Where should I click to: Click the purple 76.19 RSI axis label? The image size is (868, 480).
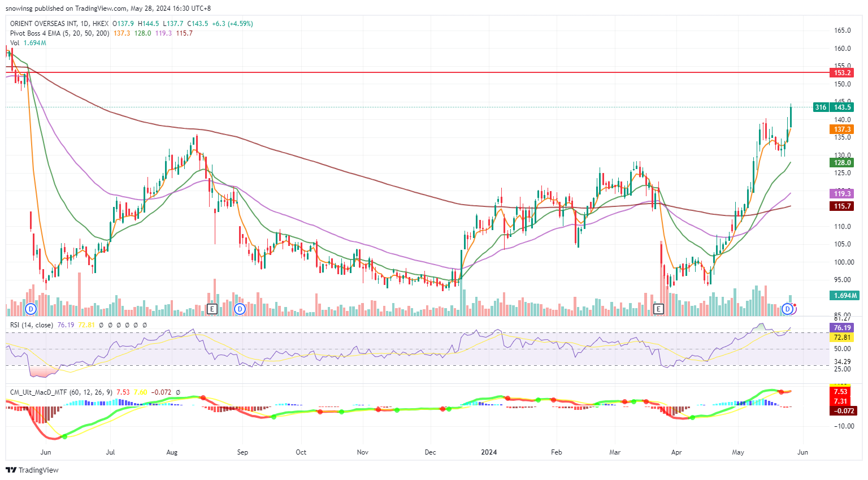click(x=842, y=328)
